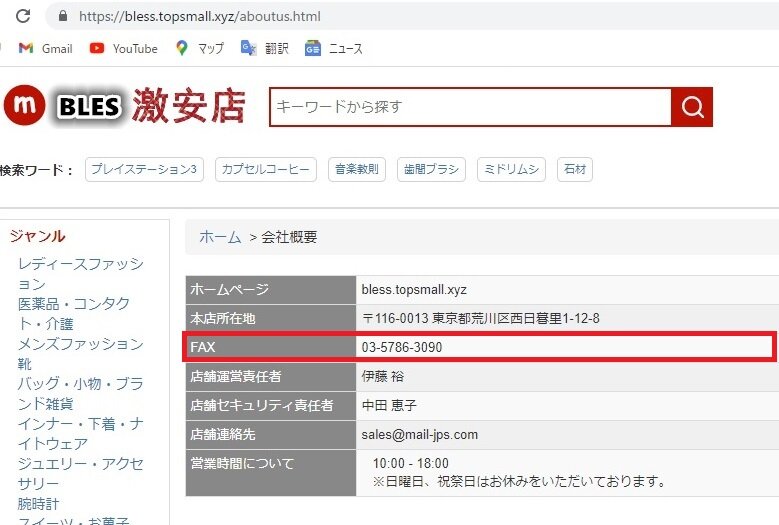Open the 医薬品・コンタクト・介護 genre
Viewport: 779px width, 525px height.
(74, 313)
